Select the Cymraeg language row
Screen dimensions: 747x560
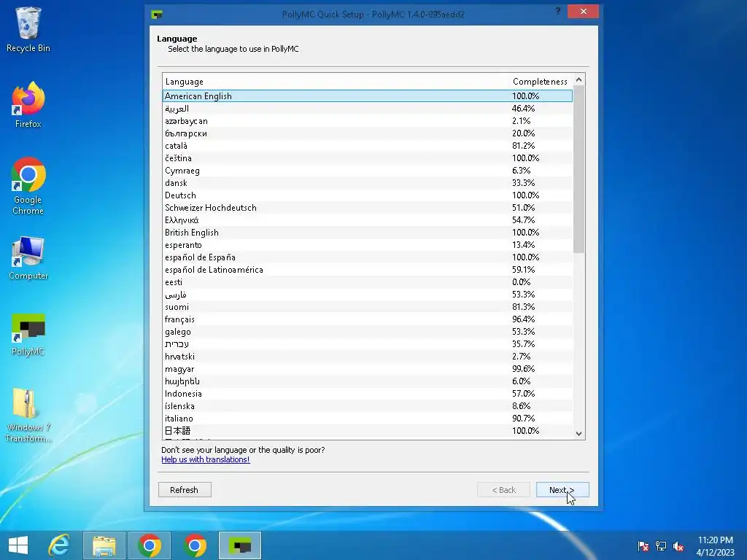pos(368,171)
